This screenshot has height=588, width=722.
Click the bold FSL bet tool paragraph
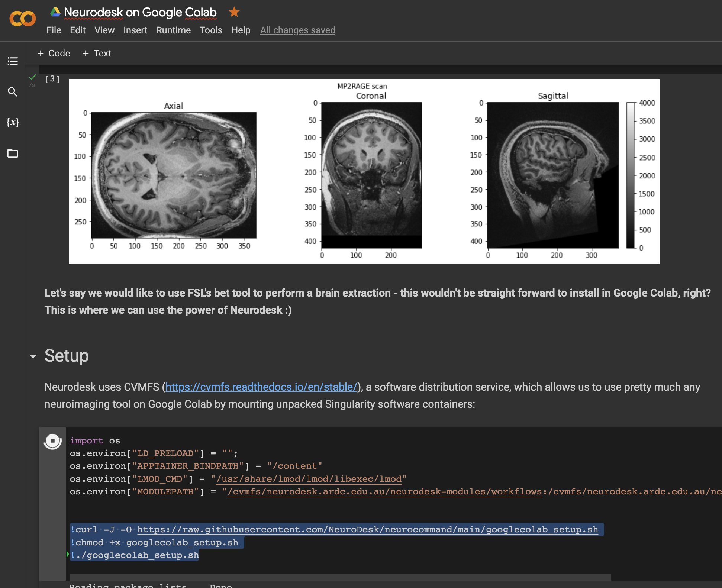coord(377,301)
